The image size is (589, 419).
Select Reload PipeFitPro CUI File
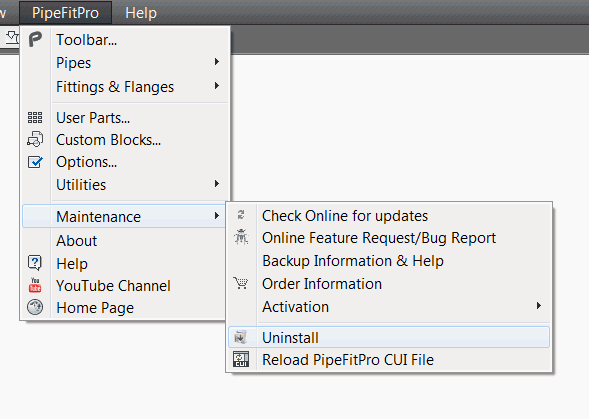389,360
